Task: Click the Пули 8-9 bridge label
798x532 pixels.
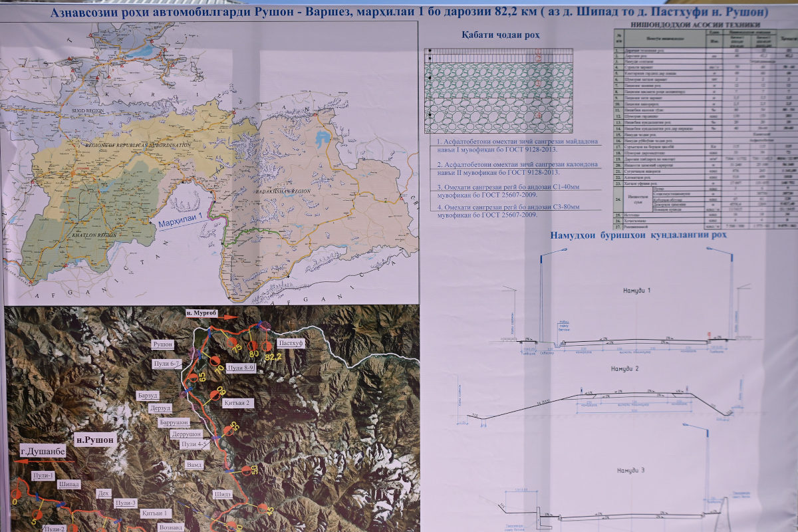Action: pos(241,367)
